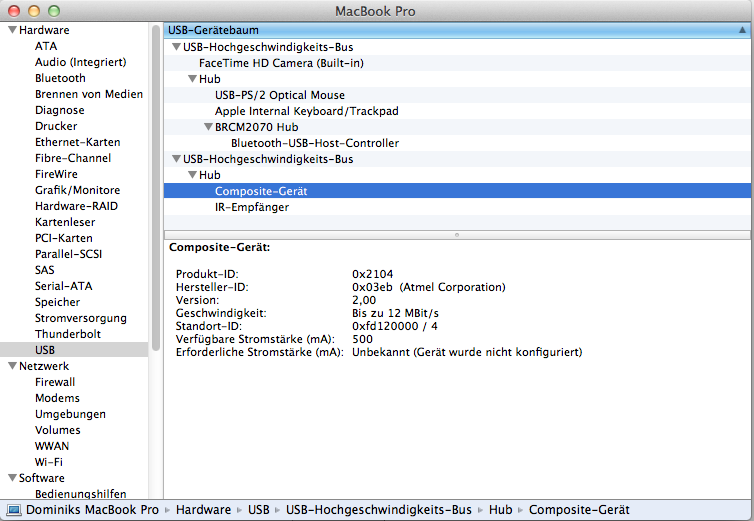Screen dimensions: 754x521
Task: Click the Produkt-ID value 0x2104
Action: 373,274
